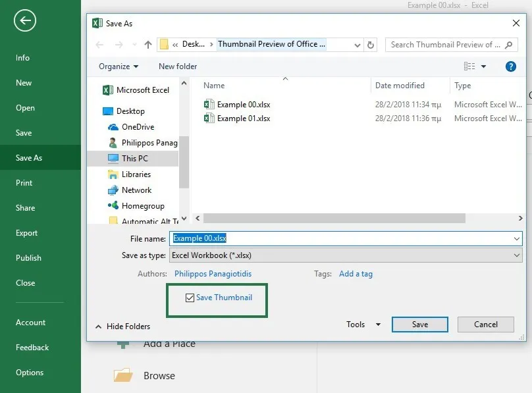Screen dimensions: 532x393
Task: Click the back navigation arrow in dialog
Action: coord(99,45)
